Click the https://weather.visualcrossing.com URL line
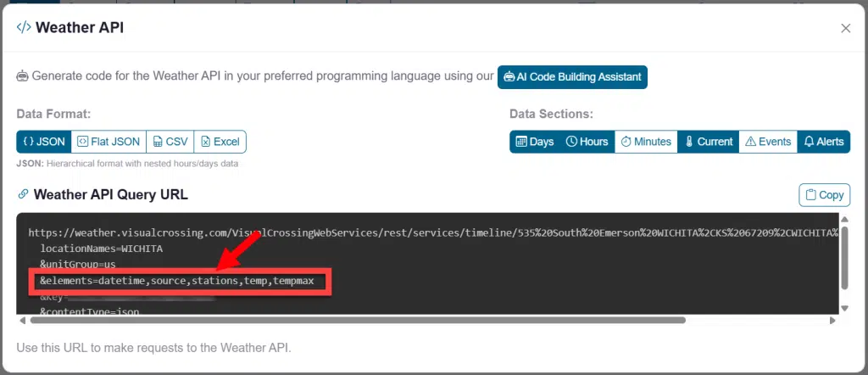868x375 pixels. (x=433, y=232)
